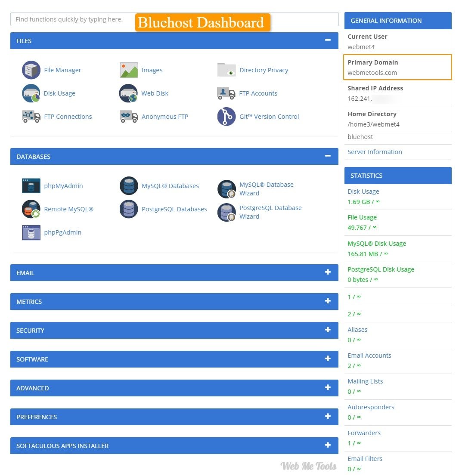
Task: Click the FTP Accounts truck icon
Action: point(226,93)
